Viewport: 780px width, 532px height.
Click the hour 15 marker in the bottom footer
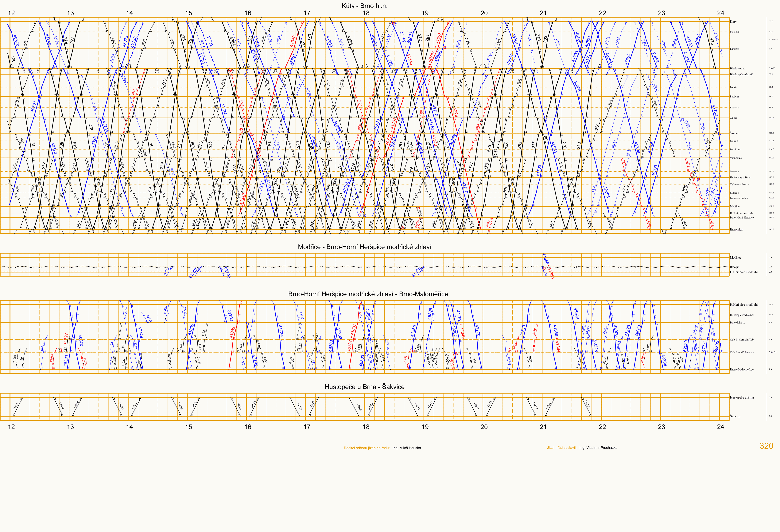(x=189, y=427)
